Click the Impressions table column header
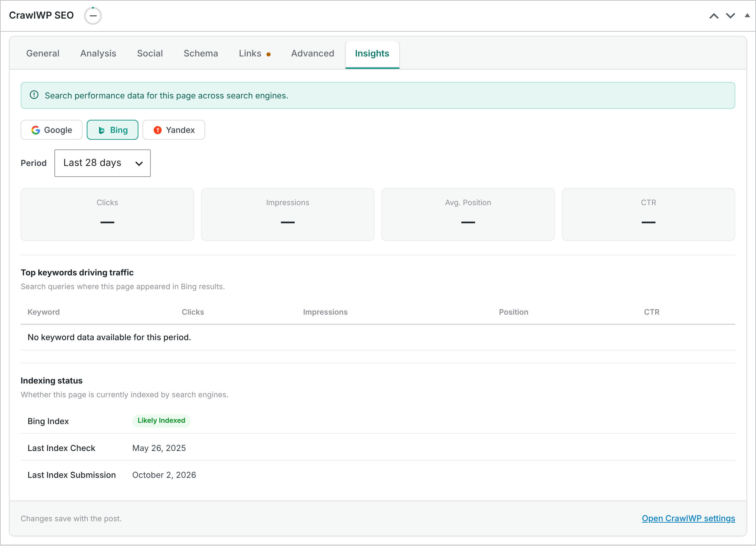Viewport: 756px width, 546px height. pos(325,312)
